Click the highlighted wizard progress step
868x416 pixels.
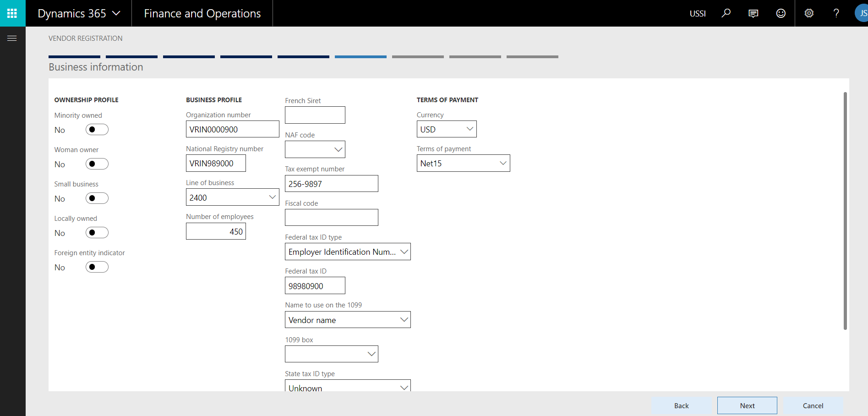[360, 56]
